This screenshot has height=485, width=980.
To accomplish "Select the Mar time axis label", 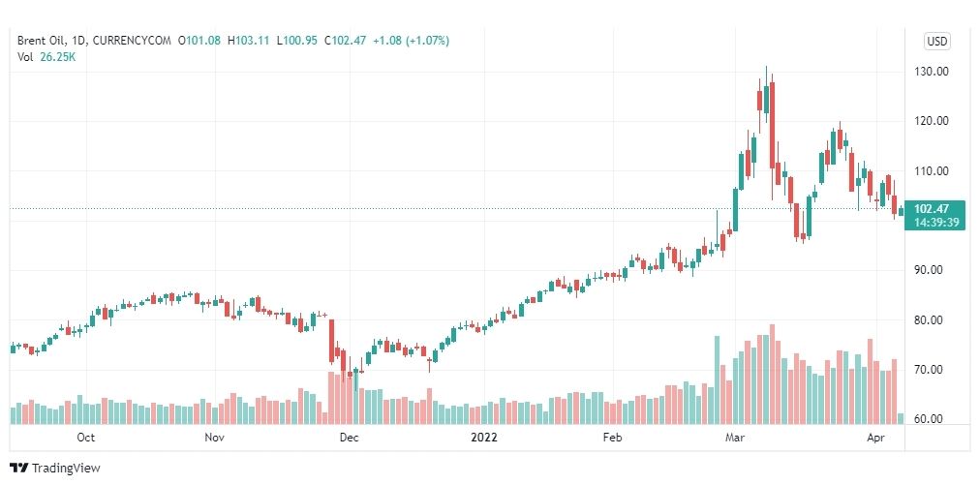I will 734,438.
